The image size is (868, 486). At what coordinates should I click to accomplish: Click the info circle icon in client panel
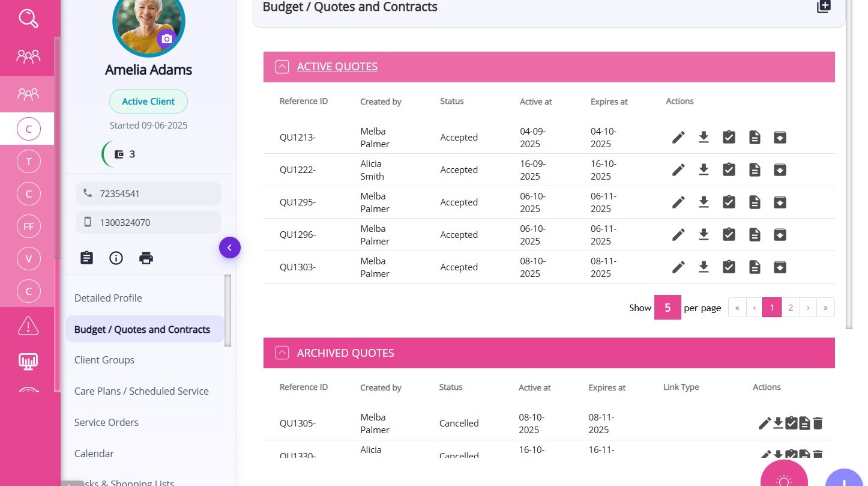click(x=116, y=258)
